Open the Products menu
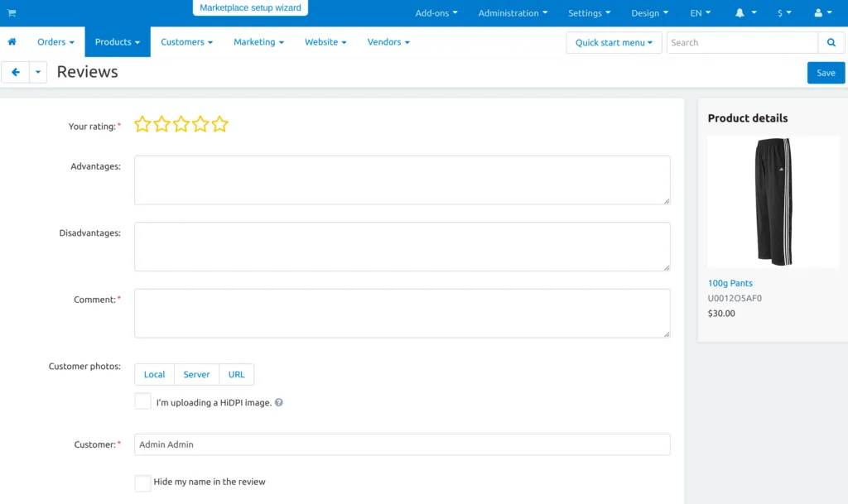This screenshot has height=504, width=848. coord(118,41)
